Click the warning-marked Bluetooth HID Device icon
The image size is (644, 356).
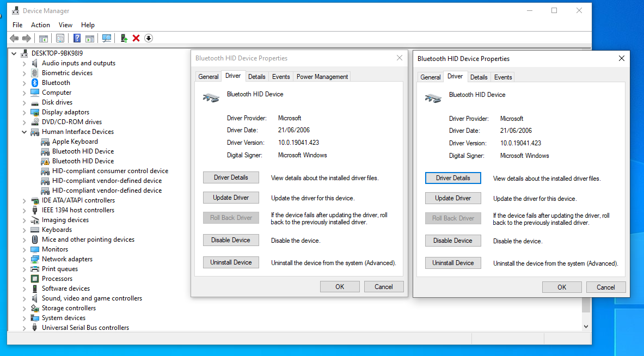point(45,161)
